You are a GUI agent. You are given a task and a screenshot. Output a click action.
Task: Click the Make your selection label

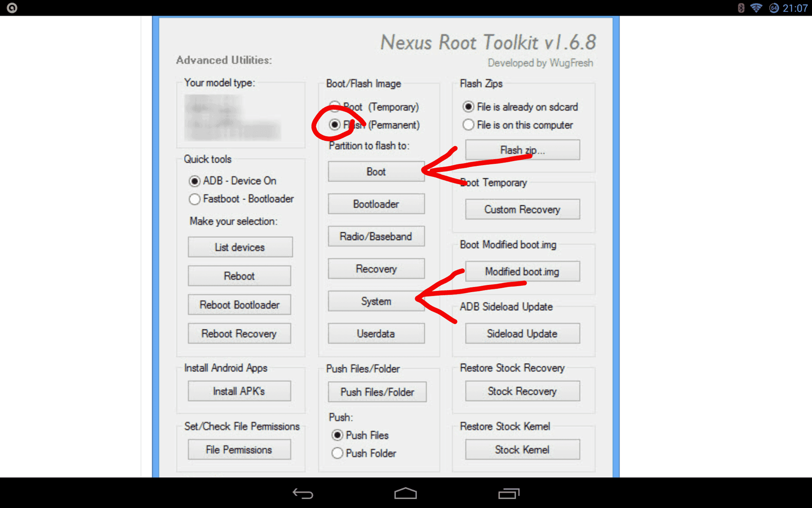coord(233,221)
